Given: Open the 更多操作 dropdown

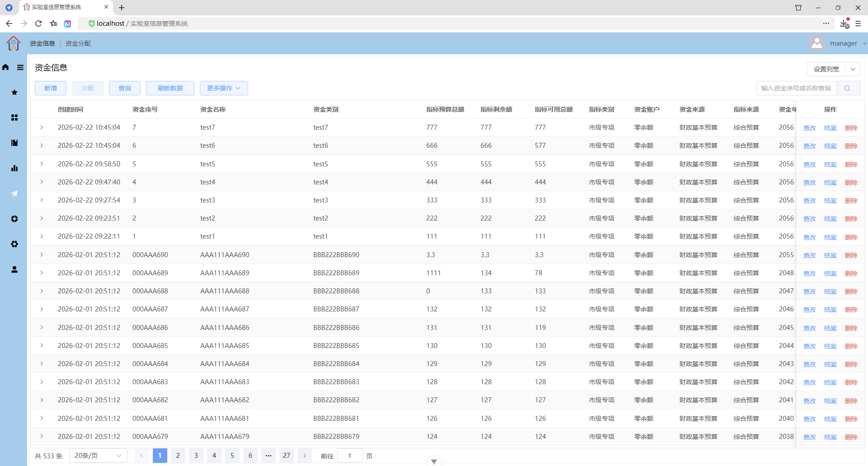Looking at the screenshot, I should (224, 88).
